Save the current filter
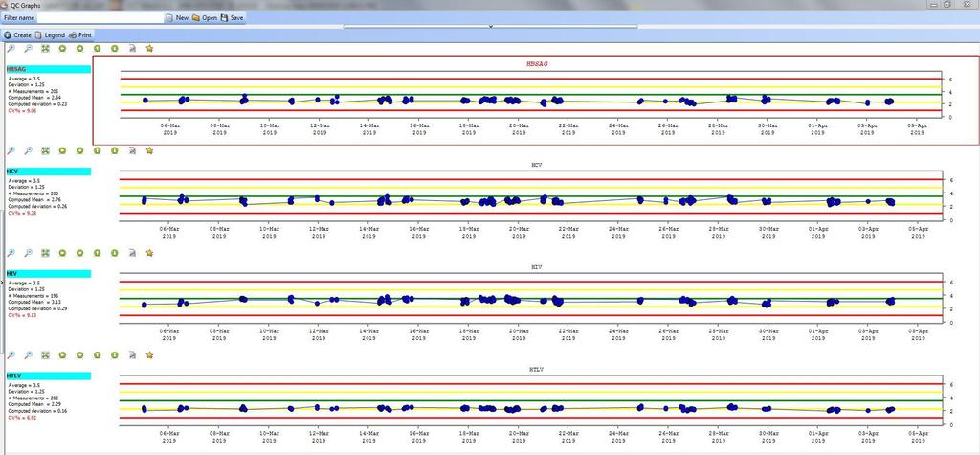This screenshot has height=455, width=980. coord(233,18)
